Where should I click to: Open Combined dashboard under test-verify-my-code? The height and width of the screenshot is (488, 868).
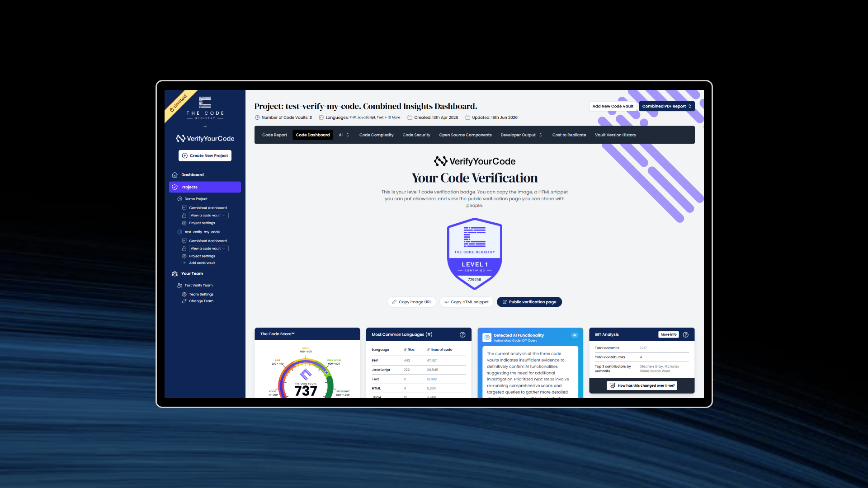[208, 241]
